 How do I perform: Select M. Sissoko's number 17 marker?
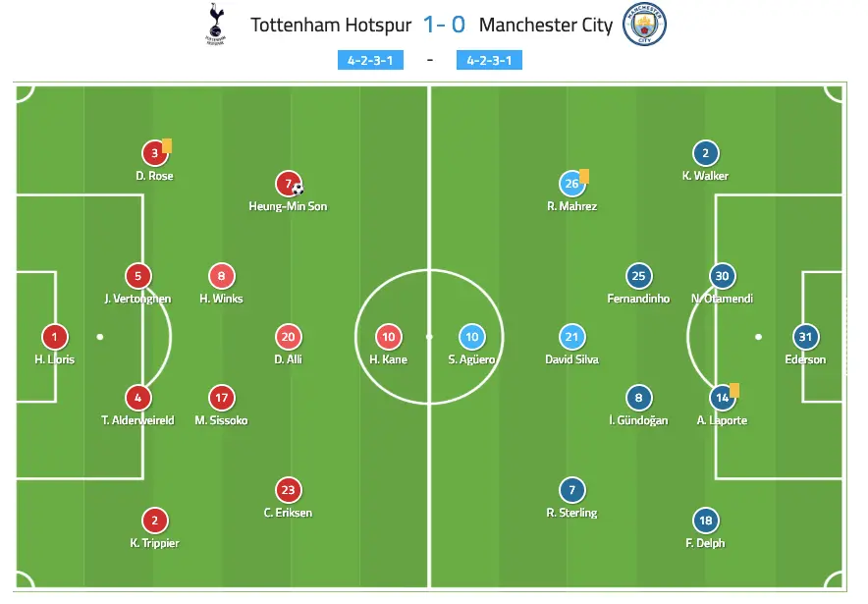222,398
